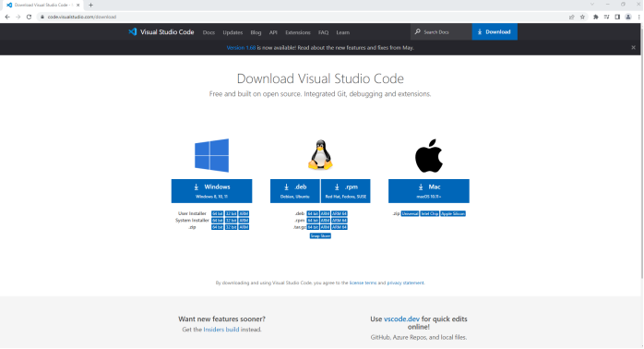The image size is (644, 349).
Task: Select Windows .zip 32 bit
Action: (231, 227)
